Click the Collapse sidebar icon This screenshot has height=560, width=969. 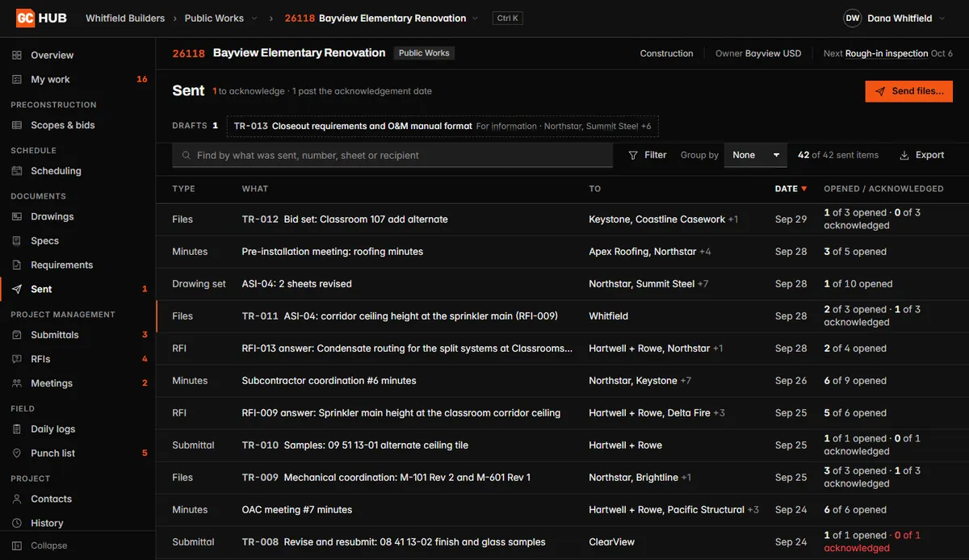tap(17, 545)
